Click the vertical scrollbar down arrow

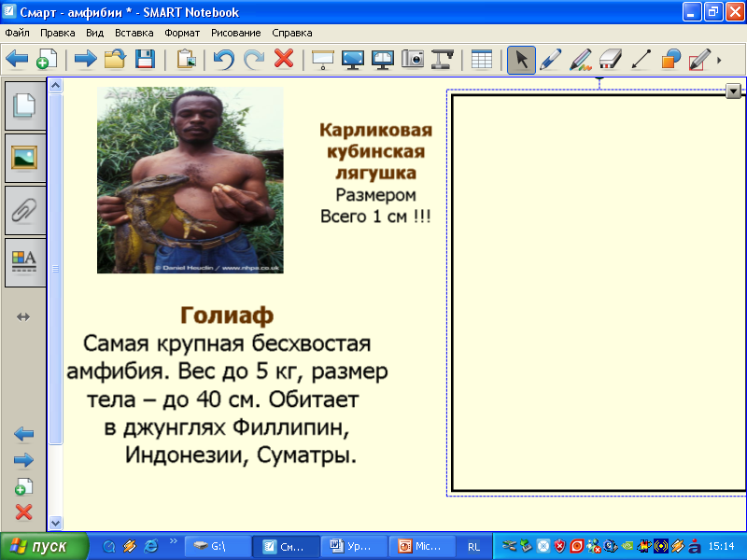coord(56,523)
